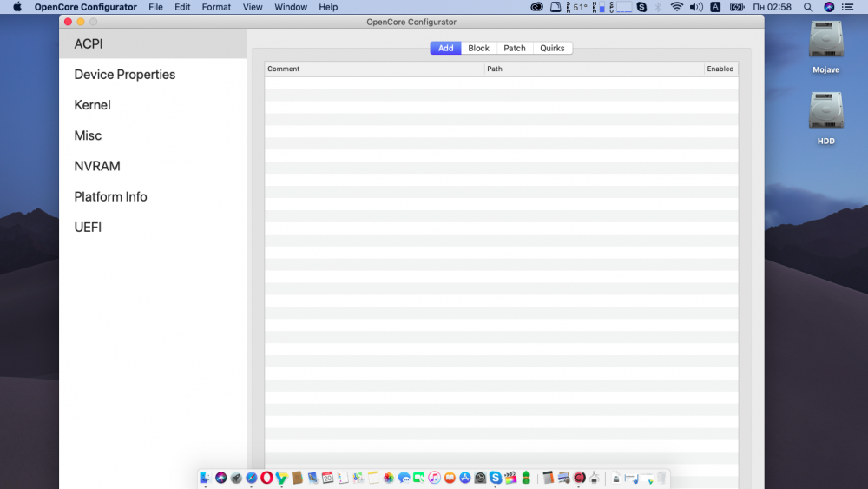868x489 pixels.
Task: Open the Edit menu
Action: click(182, 7)
